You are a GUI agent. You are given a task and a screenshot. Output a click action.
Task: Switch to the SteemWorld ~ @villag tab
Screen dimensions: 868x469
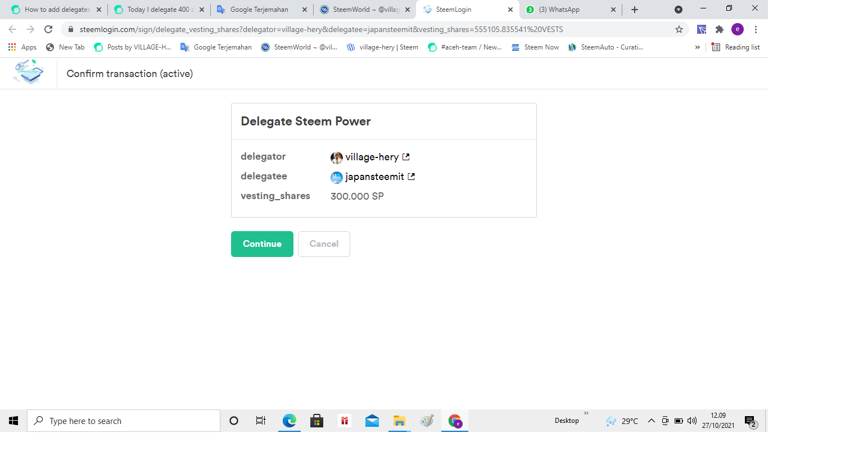tap(365, 10)
